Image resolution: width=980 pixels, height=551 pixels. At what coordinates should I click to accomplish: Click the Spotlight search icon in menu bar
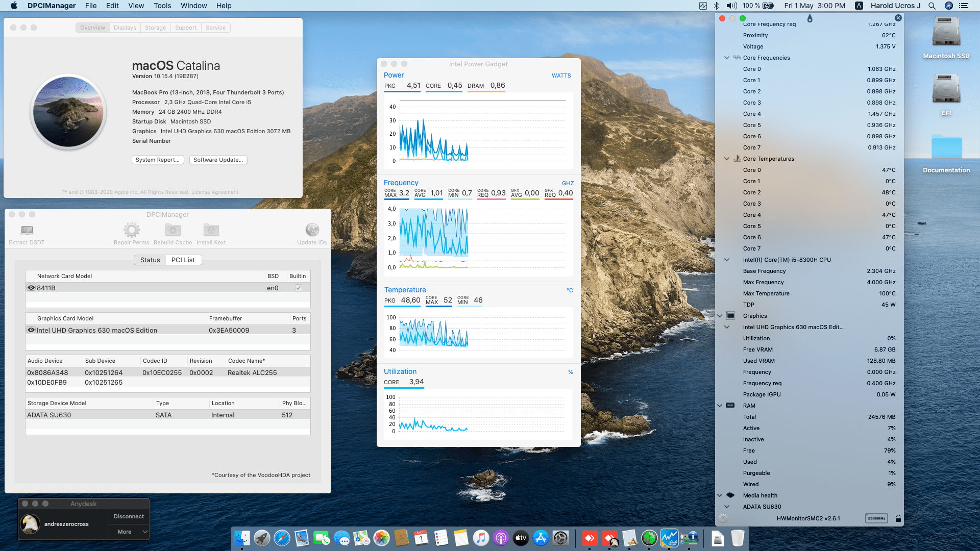point(932,6)
